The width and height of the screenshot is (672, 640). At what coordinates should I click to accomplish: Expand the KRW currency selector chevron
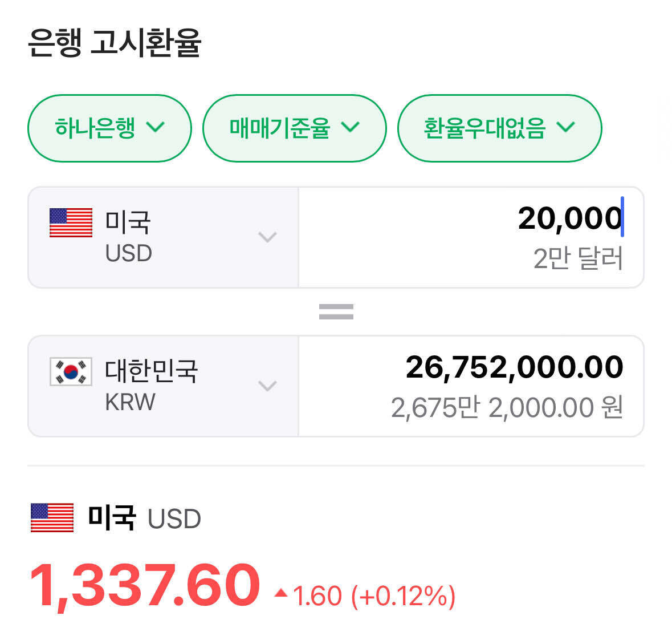267,386
